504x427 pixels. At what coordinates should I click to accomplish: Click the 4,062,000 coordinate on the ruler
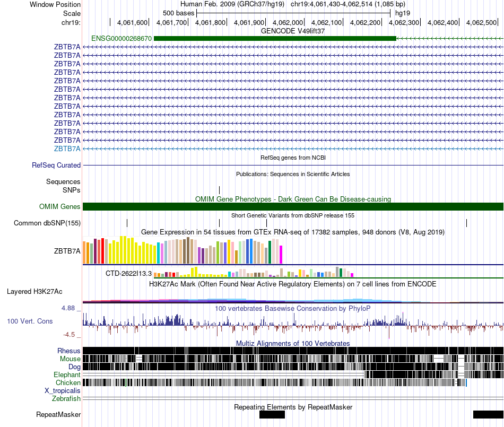point(288,22)
